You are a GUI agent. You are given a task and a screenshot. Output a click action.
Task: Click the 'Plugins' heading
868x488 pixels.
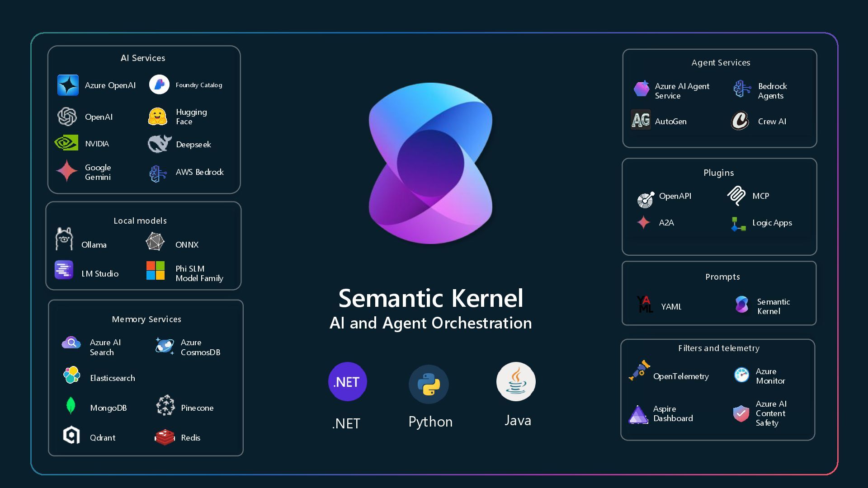pyautogui.click(x=718, y=173)
